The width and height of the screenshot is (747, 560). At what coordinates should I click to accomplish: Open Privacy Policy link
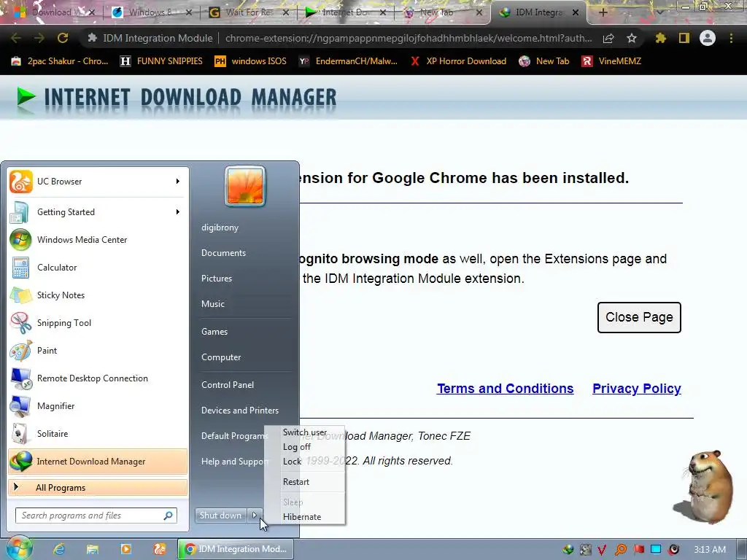636,389
